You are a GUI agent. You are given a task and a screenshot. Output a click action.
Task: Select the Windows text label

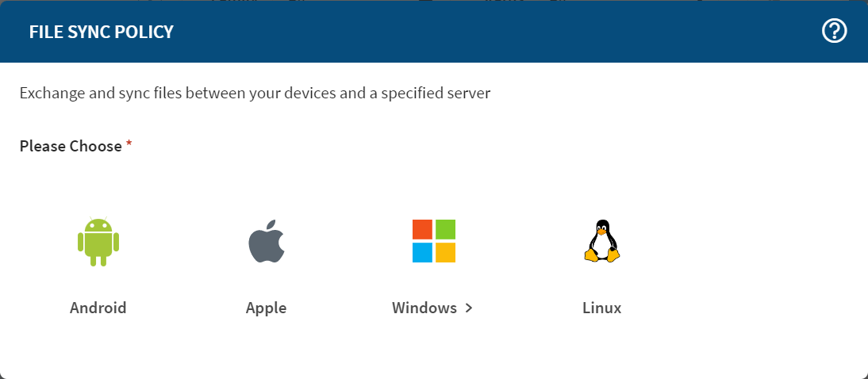click(424, 308)
